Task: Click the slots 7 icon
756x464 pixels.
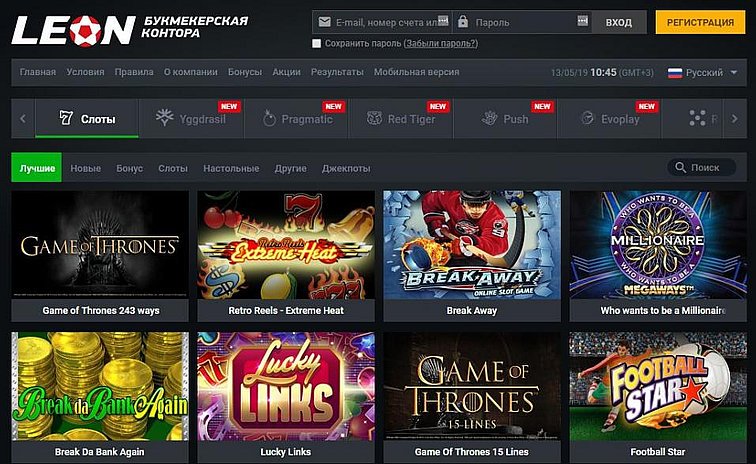Action: [66, 118]
